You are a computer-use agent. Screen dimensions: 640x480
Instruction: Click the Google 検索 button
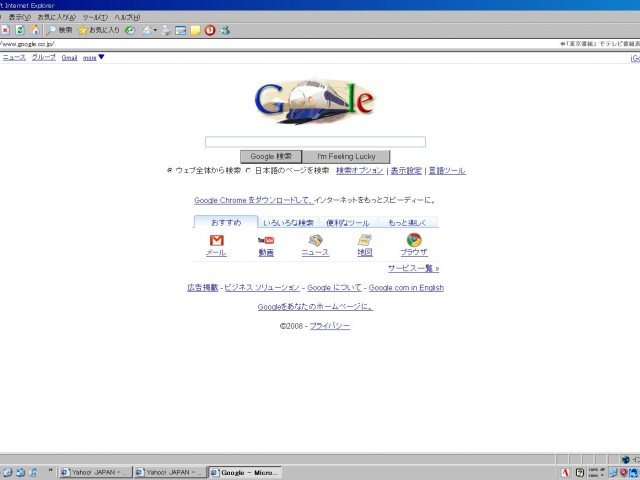271,156
